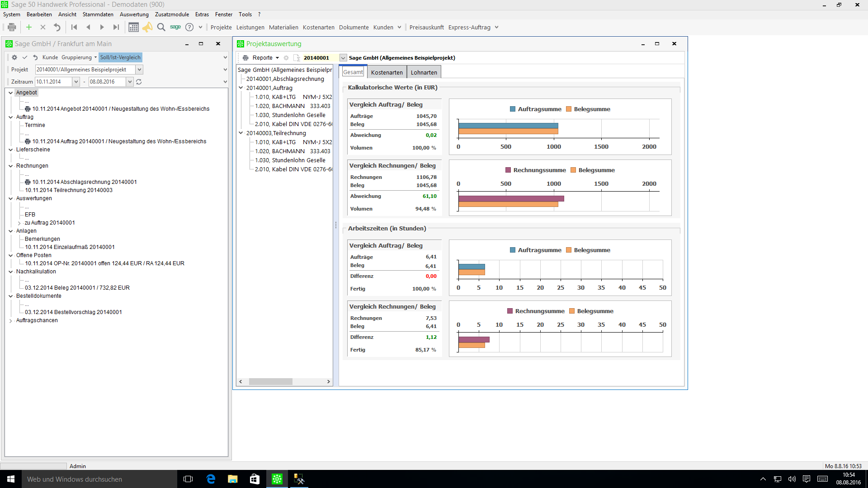
Task: Click printer icon before Abschlagsrechnung 20140001
Action: point(28,182)
